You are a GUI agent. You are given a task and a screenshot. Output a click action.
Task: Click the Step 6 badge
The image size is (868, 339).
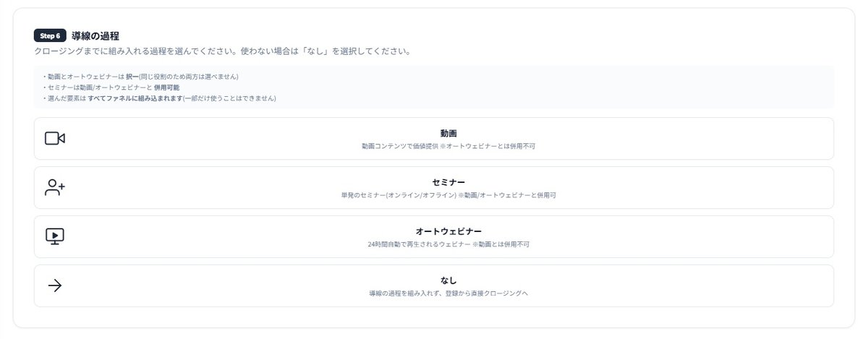click(x=50, y=35)
